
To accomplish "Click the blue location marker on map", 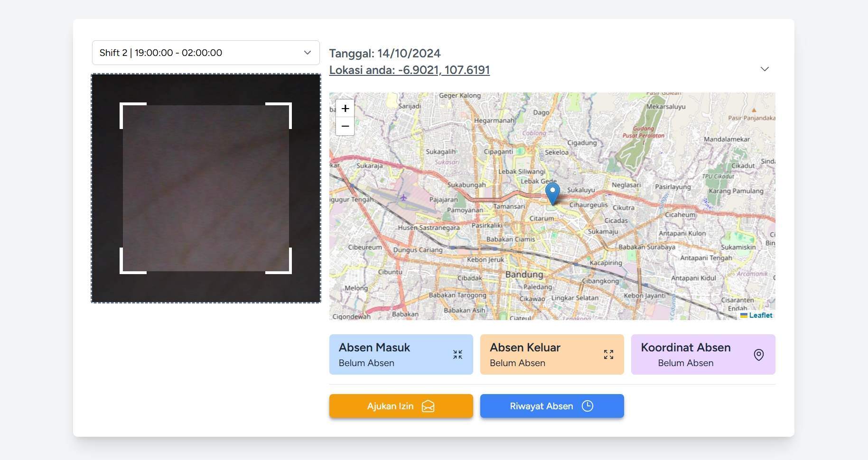I will [552, 193].
